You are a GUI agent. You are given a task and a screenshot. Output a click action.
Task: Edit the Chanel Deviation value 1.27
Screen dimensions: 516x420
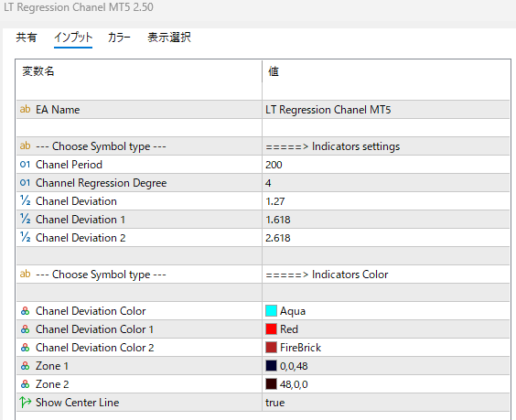pos(386,201)
